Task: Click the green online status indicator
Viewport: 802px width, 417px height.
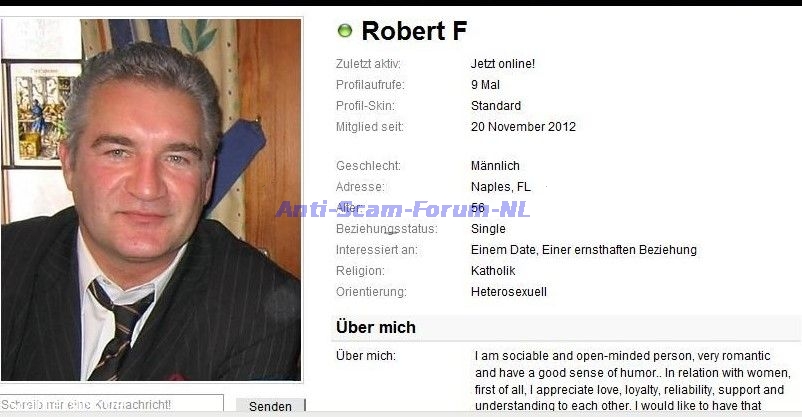Action: tap(345, 31)
